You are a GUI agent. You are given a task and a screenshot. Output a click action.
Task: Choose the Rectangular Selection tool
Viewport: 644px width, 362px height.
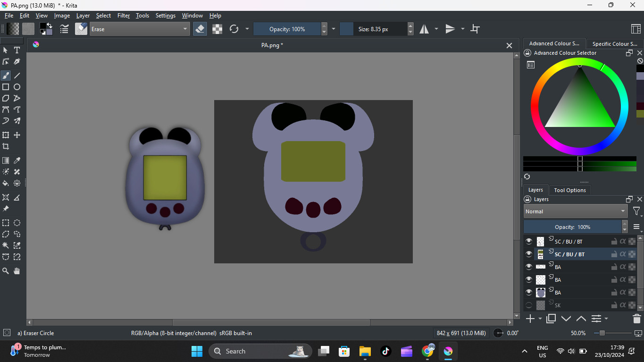click(6, 223)
